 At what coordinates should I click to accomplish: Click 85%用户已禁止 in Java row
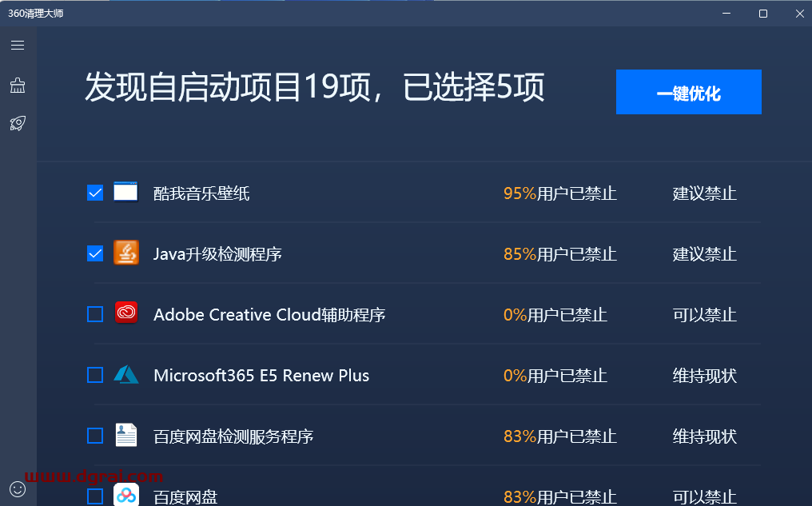coord(559,253)
